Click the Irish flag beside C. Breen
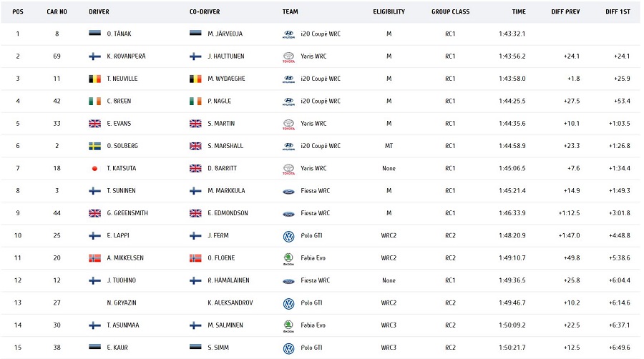The height and width of the screenshot is (359, 644). click(94, 102)
